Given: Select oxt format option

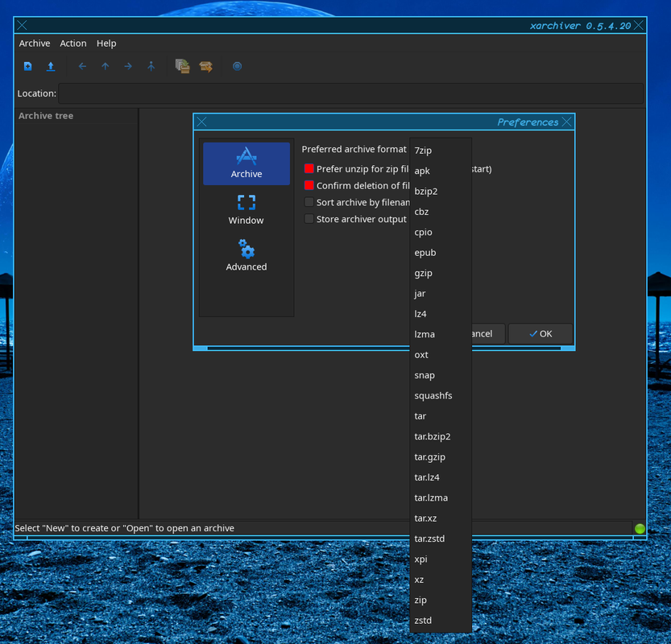Looking at the screenshot, I should click(441, 355).
